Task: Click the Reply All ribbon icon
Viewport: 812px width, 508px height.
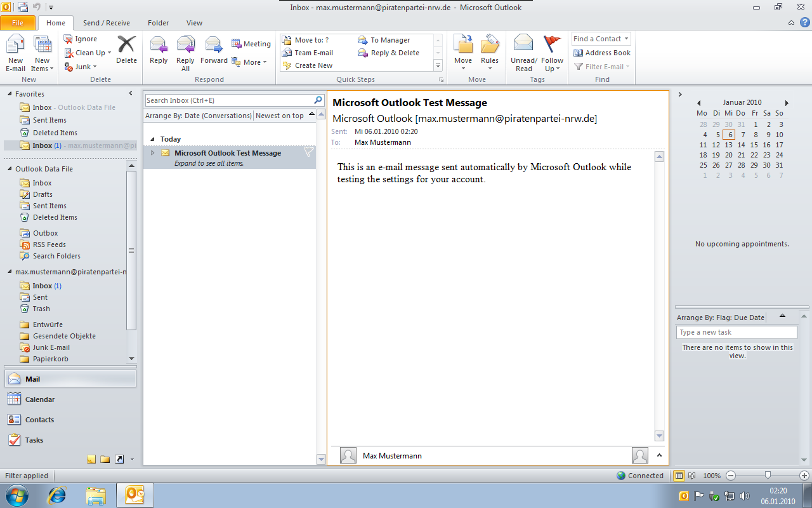Action: point(185,53)
